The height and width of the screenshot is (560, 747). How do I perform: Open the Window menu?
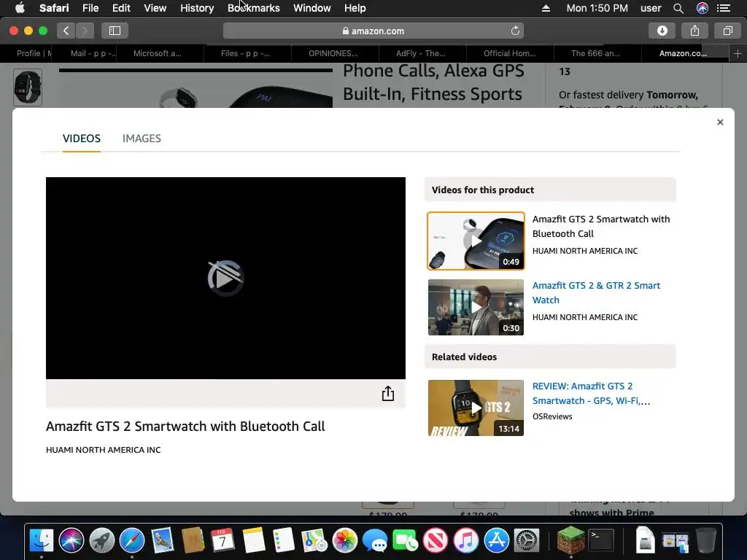[x=311, y=8]
